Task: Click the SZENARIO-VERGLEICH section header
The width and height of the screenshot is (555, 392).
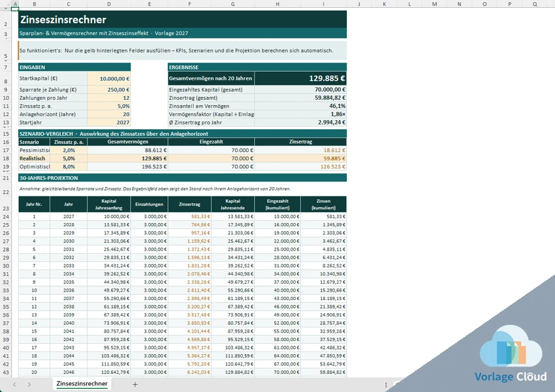Action: [x=182, y=134]
